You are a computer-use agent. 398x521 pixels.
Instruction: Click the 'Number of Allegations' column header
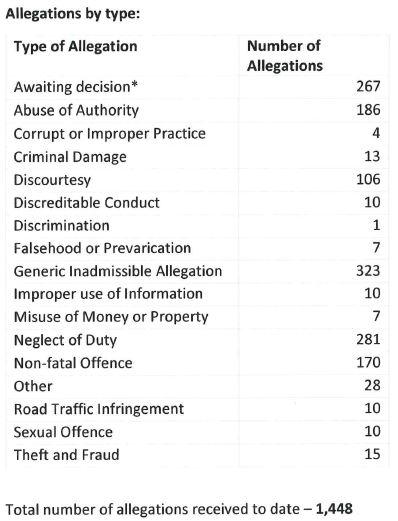click(285, 56)
